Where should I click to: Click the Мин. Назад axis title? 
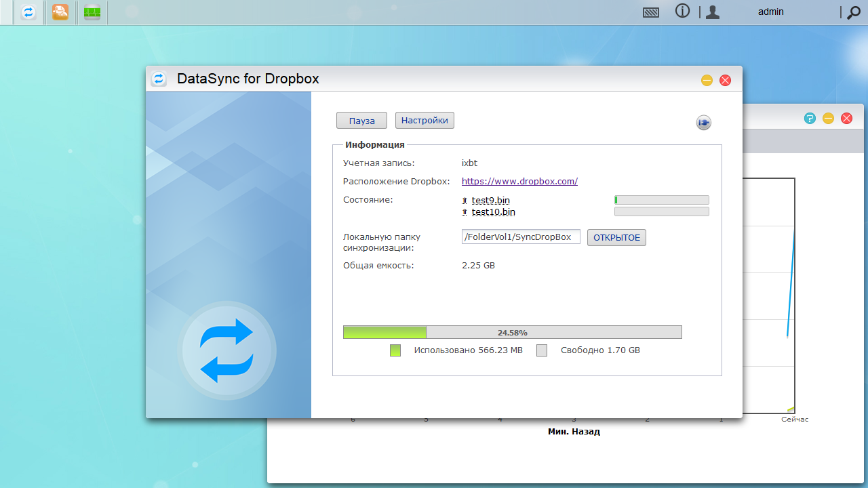[574, 431]
